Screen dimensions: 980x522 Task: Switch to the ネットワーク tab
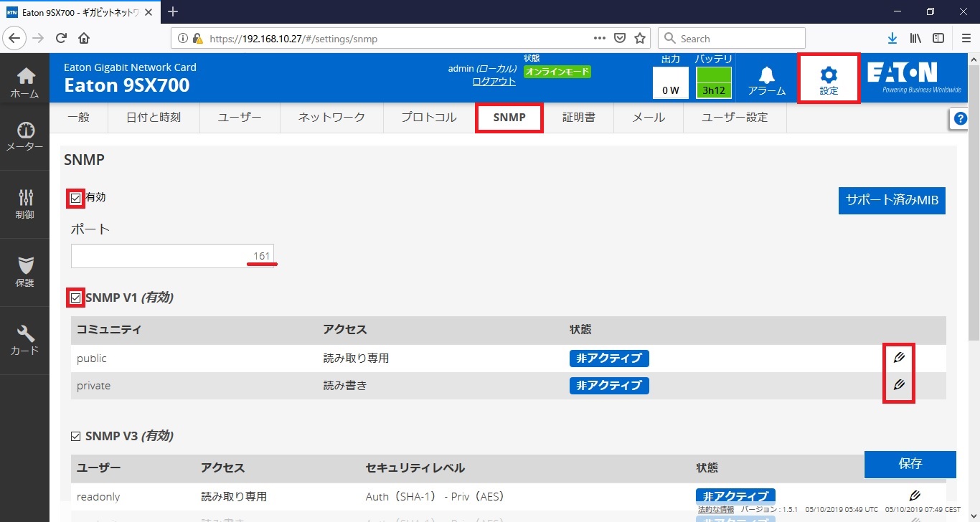coord(331,118)
